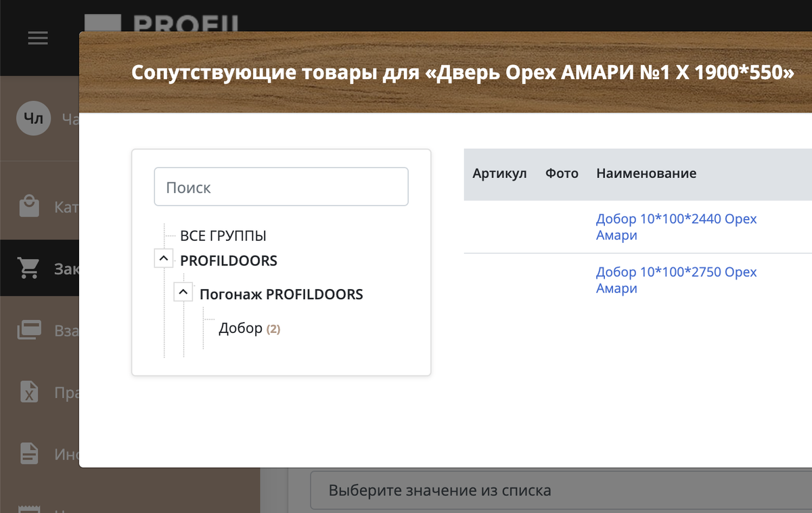Collapse the Погонаж PROFILDOORS subgroup
Viewport: 812px width, 513px height.
(x=183, y=292)
